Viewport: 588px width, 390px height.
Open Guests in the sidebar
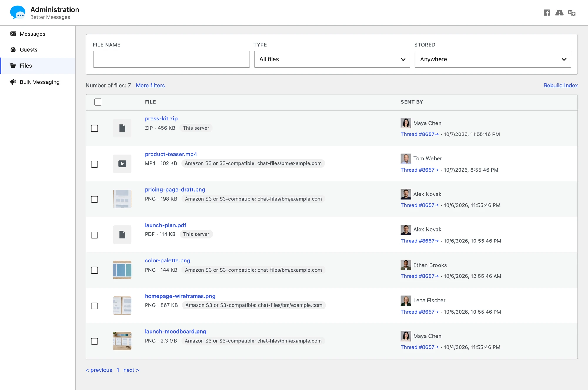38,50
